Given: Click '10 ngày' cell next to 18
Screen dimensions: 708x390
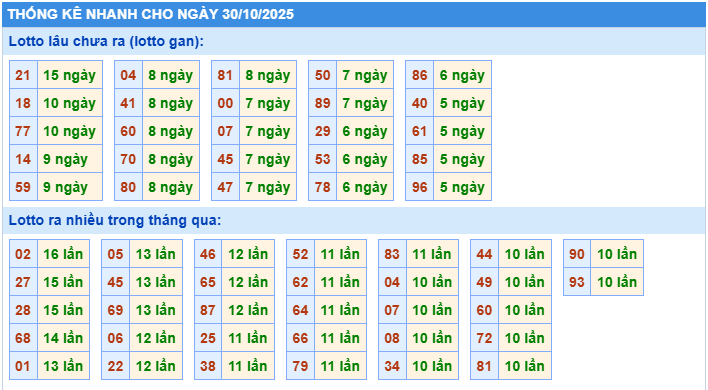Looking at the screenshot, I should 70,103.
